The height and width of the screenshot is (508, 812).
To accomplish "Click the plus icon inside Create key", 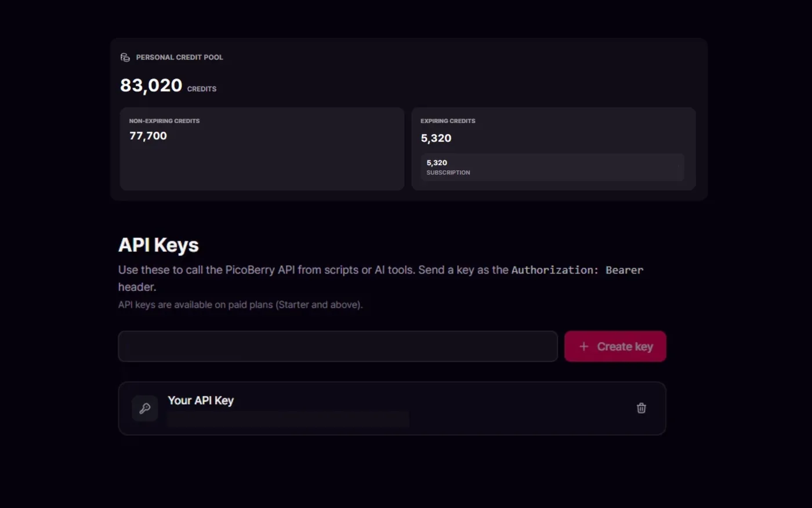I will (x=584, y=347).
